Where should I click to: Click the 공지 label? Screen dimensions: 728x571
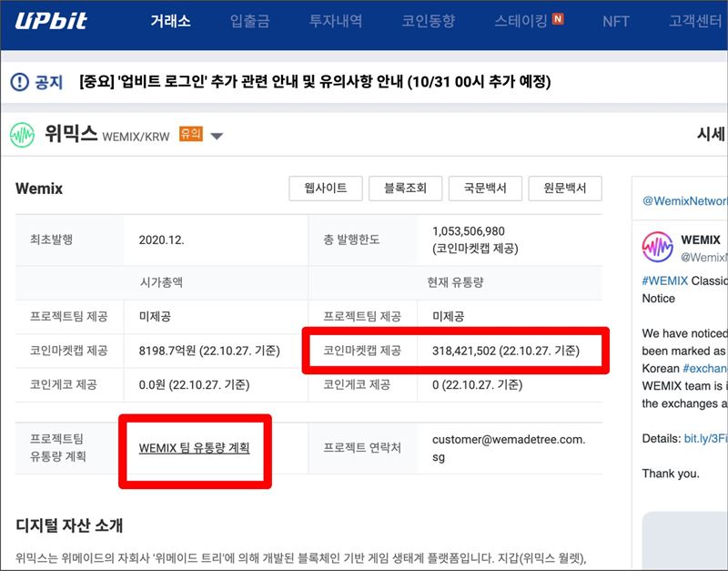click(49, 83)
